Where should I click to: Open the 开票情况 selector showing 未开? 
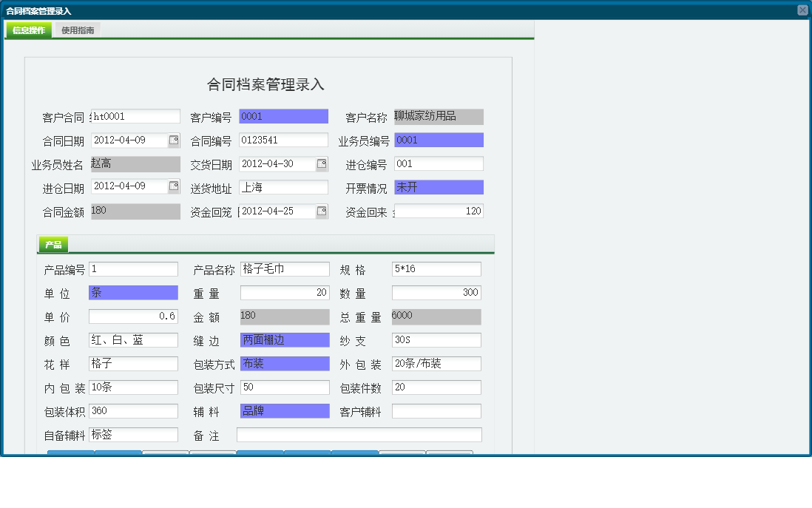tap(439, 187)
